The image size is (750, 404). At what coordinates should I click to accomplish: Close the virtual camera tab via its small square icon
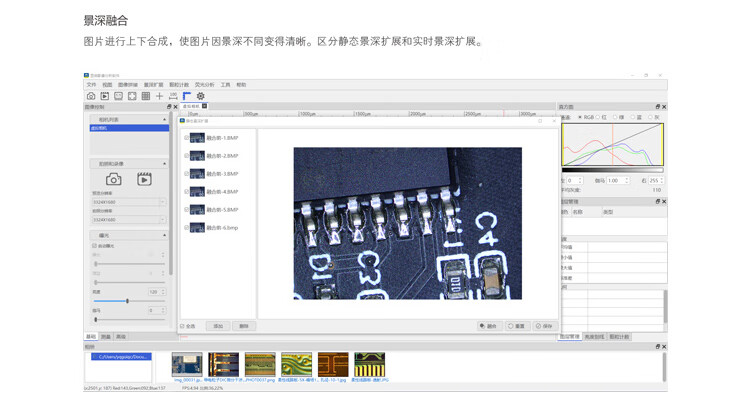pos(204,106)
